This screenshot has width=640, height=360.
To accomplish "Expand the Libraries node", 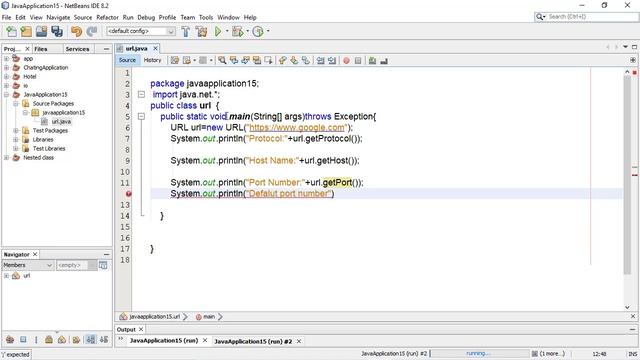I will [16, 140].
